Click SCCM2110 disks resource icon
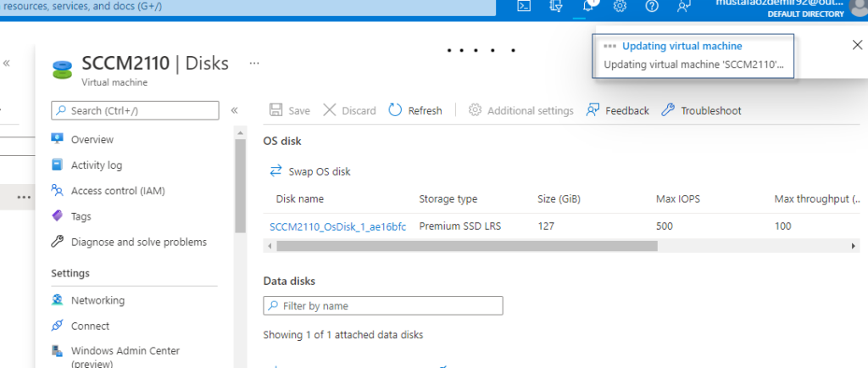Screen dimensions: 868x368 coord(63,70)
